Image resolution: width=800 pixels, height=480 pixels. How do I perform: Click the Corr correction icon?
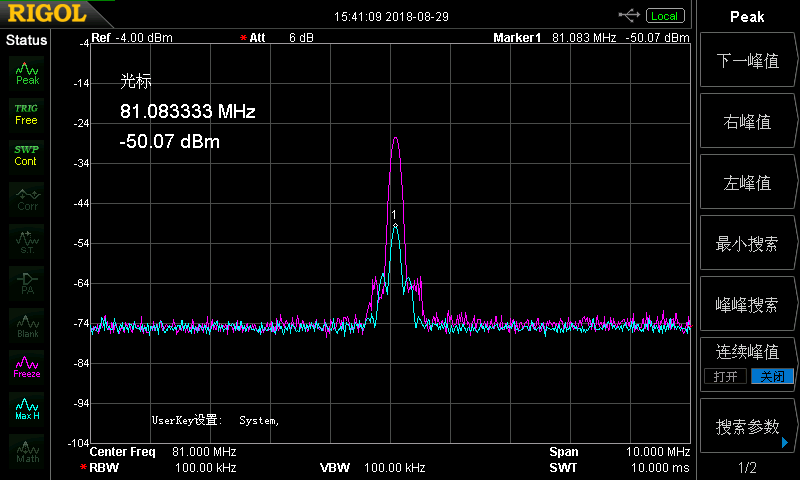click(x=27, y=198)
